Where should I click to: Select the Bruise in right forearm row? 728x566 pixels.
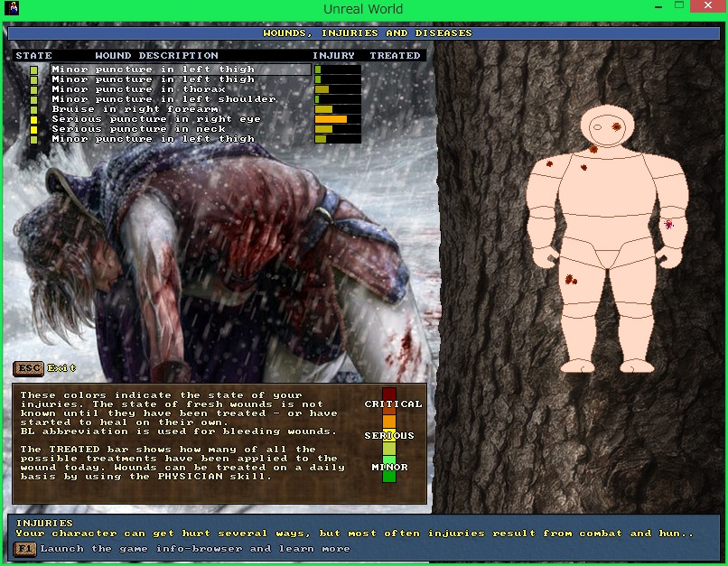(135, 109)
